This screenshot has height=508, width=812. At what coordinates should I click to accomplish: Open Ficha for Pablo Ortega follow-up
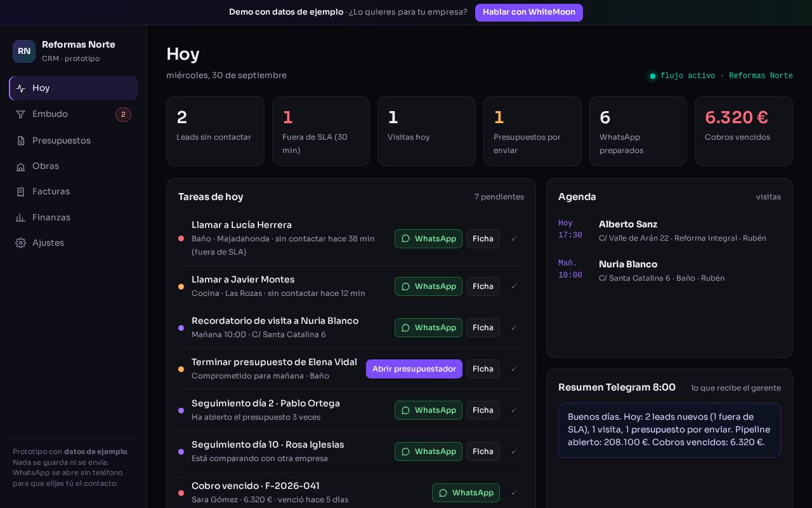click(x=483, y=410)
